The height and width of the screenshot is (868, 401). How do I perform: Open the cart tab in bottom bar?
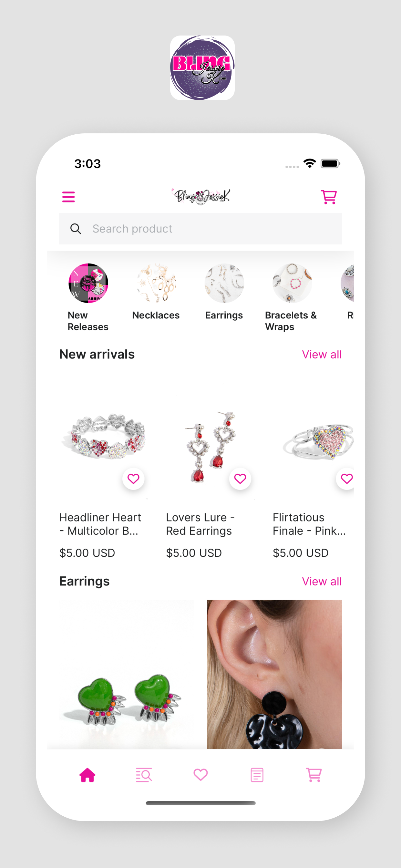coord(314,775)
